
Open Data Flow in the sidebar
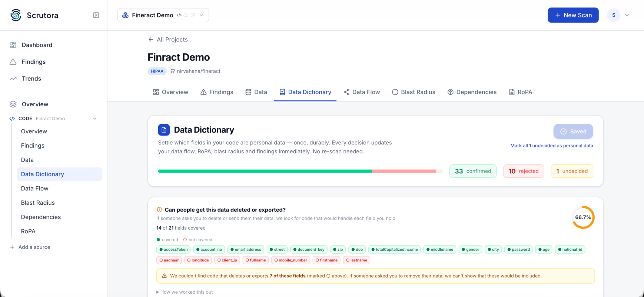click(59, 188)
